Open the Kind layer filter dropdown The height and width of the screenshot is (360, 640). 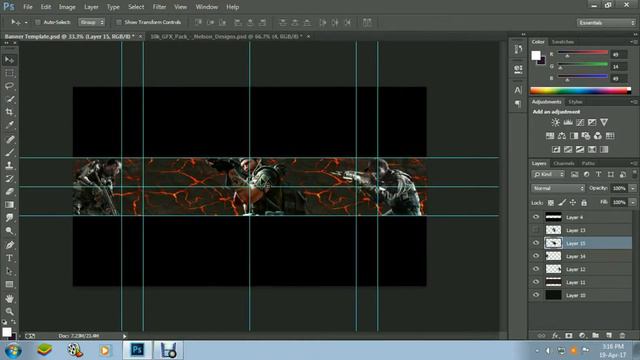(x=548, y=174)
